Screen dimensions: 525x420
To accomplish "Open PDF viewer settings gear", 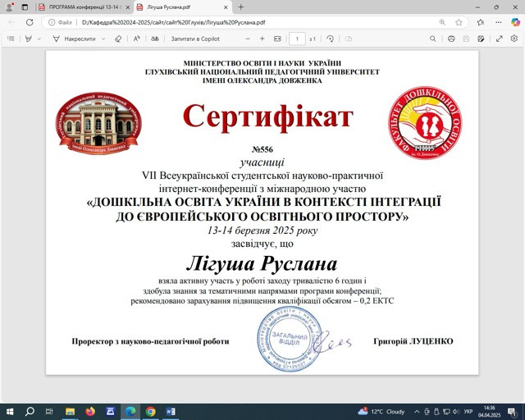I will point(513,39).
